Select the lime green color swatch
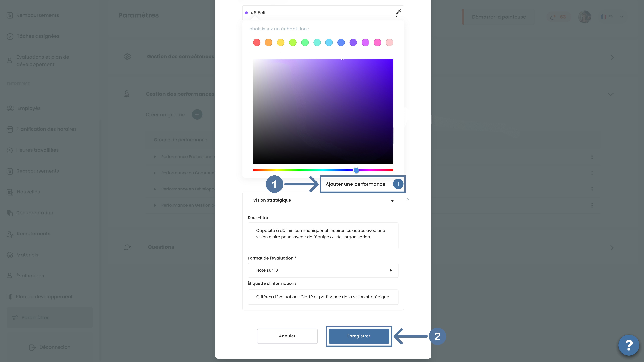Screen dimensions: 644x362 [293, 42]
